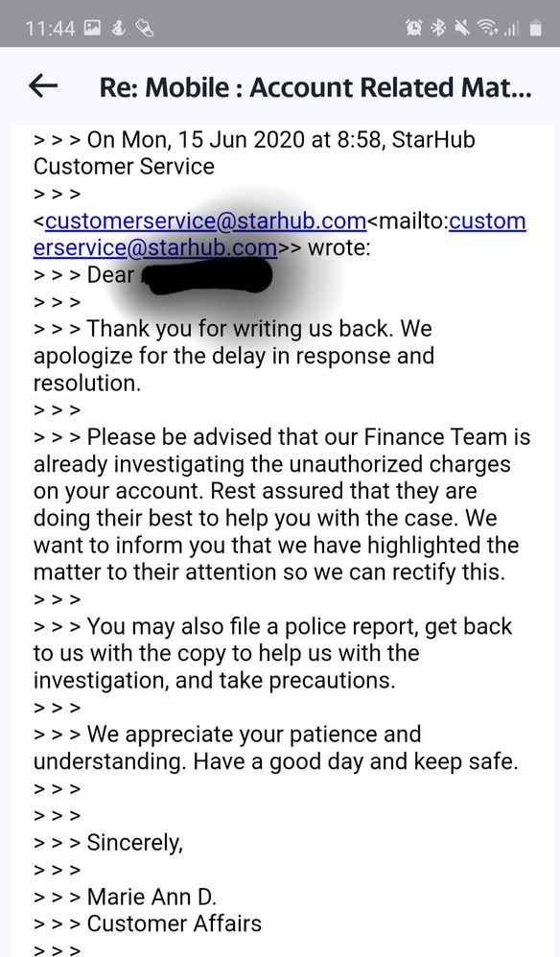This screenshot has height=957, width=560.
Task: Tap the Wi-Fi signal icon
Action: (487, 28)
